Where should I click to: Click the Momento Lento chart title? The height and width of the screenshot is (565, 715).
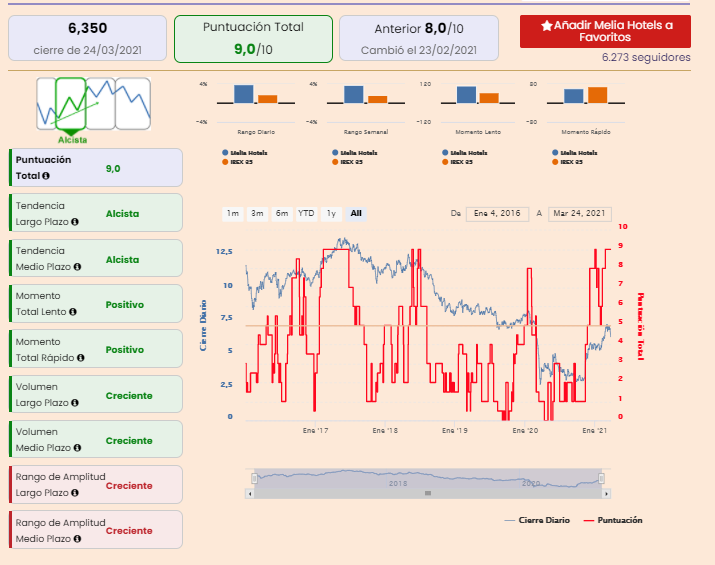coord(478,132)
